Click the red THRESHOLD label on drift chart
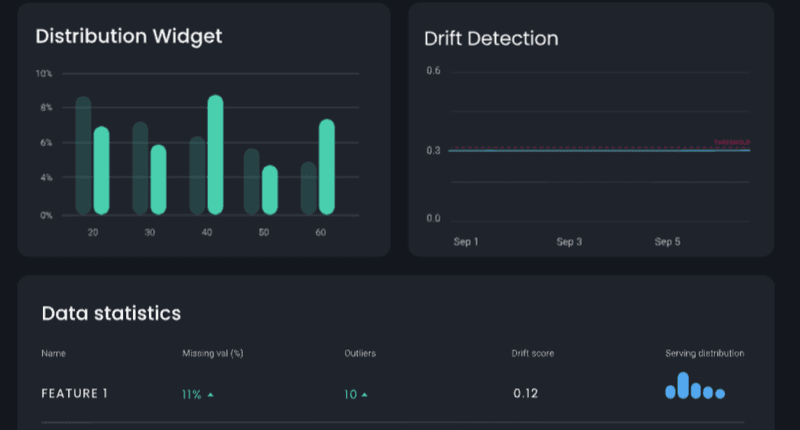This screenshot has width=800, height=430. [x=732, y=143]
